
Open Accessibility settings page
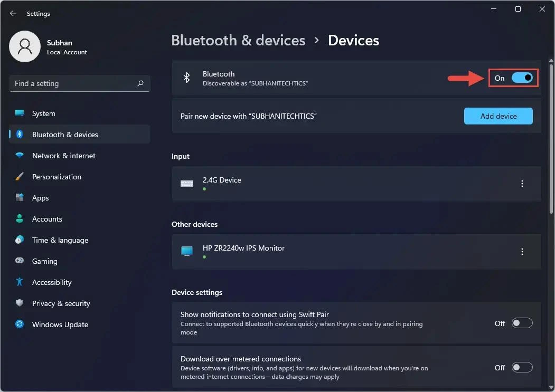(80, 282)
